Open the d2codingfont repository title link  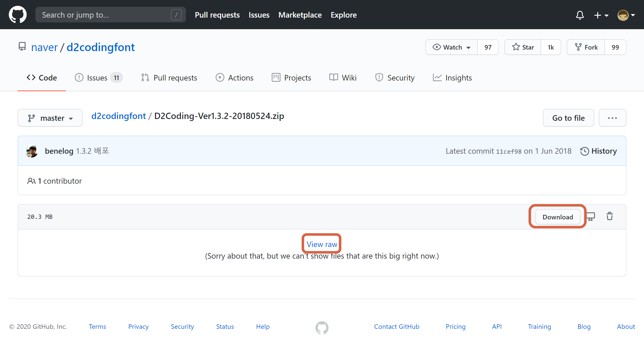point(101,47)
